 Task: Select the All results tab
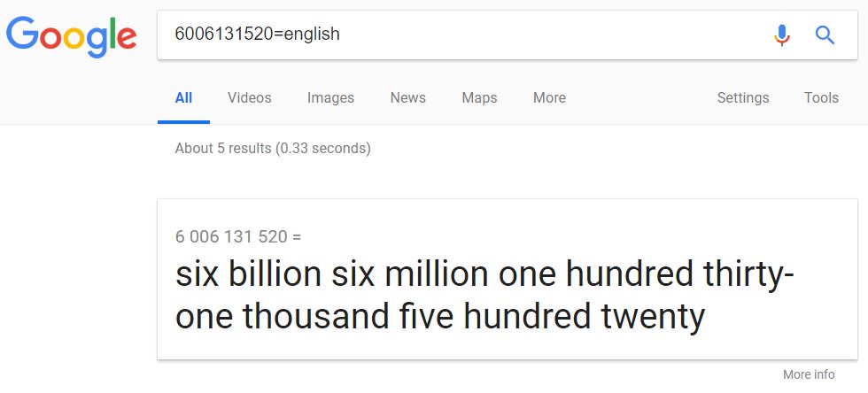click(x=183, y=98)
